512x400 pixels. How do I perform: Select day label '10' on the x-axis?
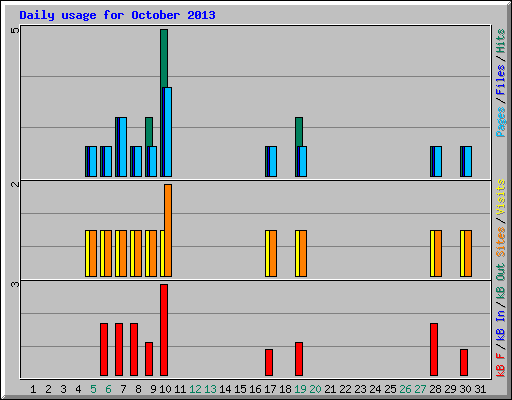(165, 389)
